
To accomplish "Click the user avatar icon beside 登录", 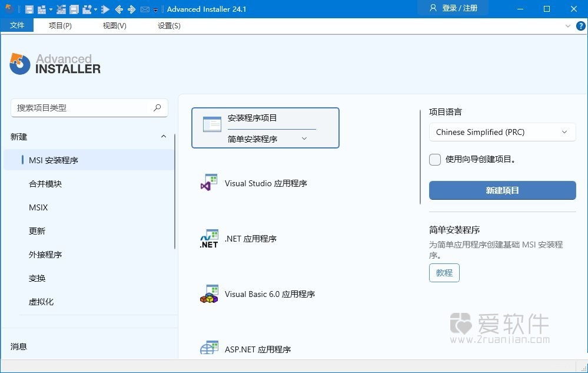I will (433, 8).
